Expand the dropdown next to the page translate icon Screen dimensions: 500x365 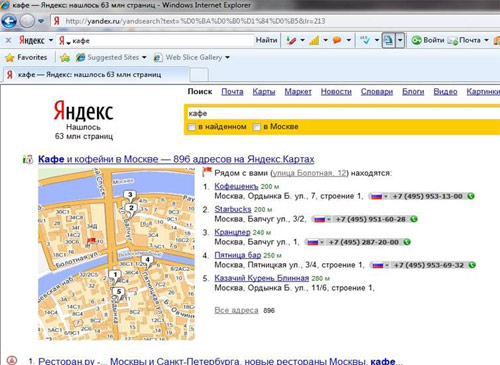pos(400,40)
